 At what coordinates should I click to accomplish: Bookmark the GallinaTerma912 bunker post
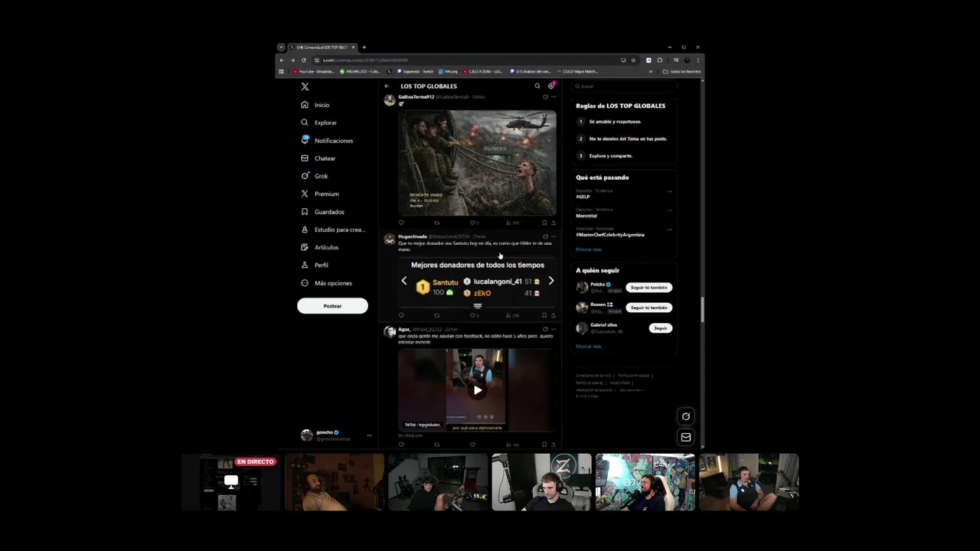tap(544, 223)
